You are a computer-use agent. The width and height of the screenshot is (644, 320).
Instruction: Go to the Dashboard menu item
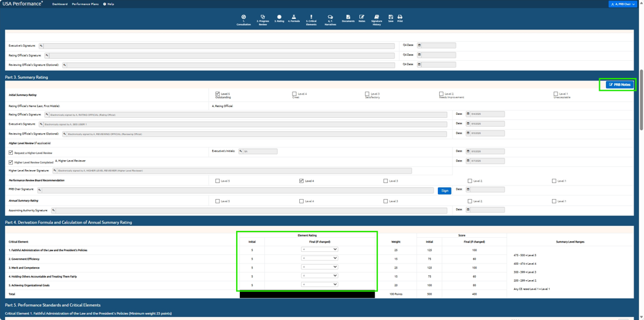(59, 4)
